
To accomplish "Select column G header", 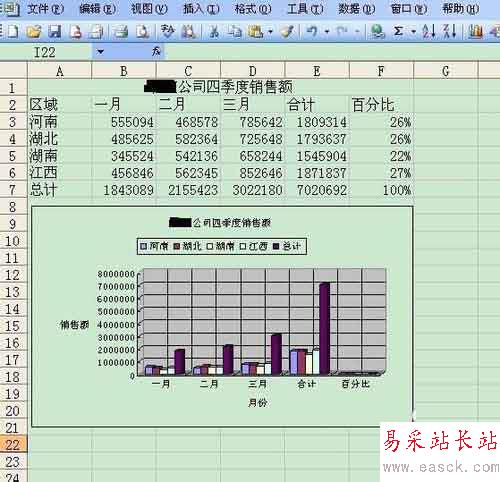I will (446, 71).
